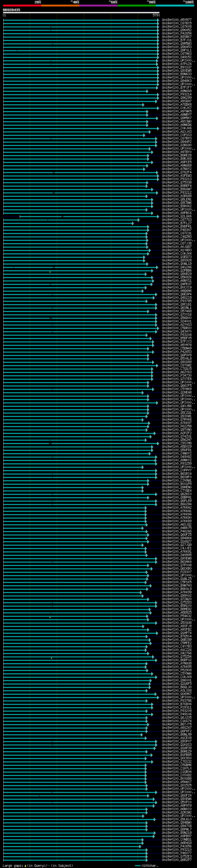This screenshot has height=868, width=197.
Task: Click the query name BB920435
Action: coord(11,10)
